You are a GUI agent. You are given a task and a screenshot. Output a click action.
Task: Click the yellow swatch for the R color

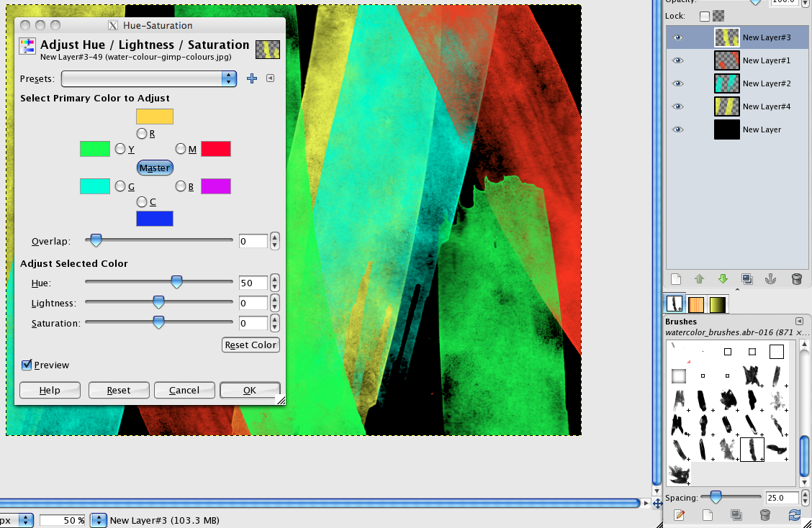pos(154,117)
